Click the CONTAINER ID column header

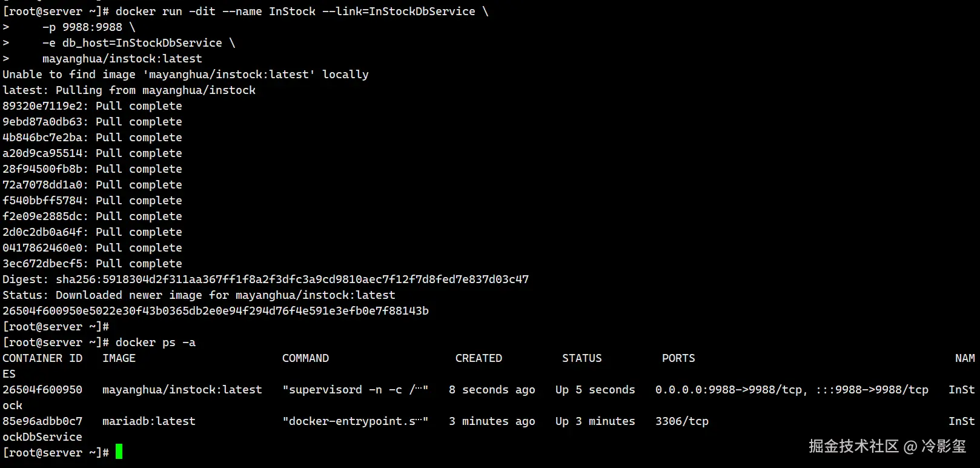pyautogui.click(x=42, y=358)
